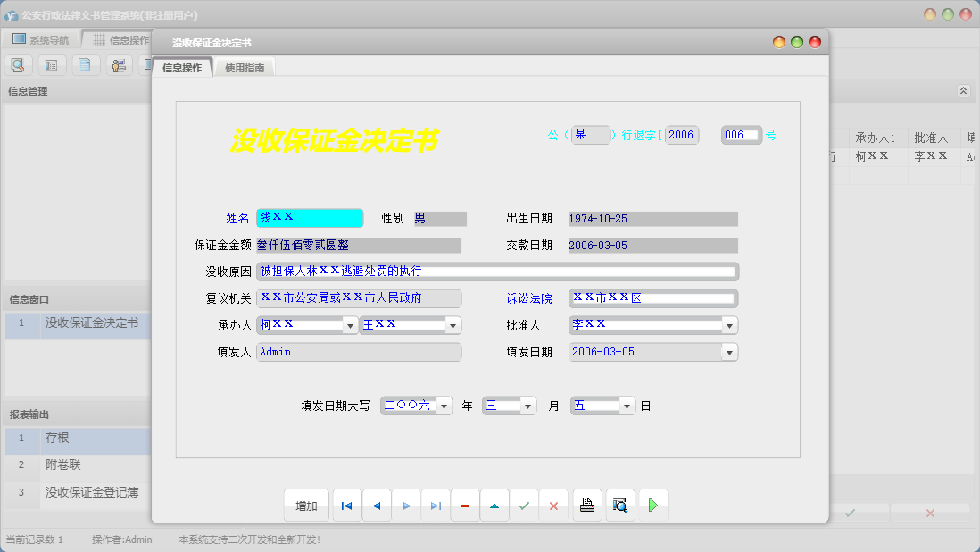980x552 pixels.
Task: Click the green run/execute arrow icon
Action: 652,505
